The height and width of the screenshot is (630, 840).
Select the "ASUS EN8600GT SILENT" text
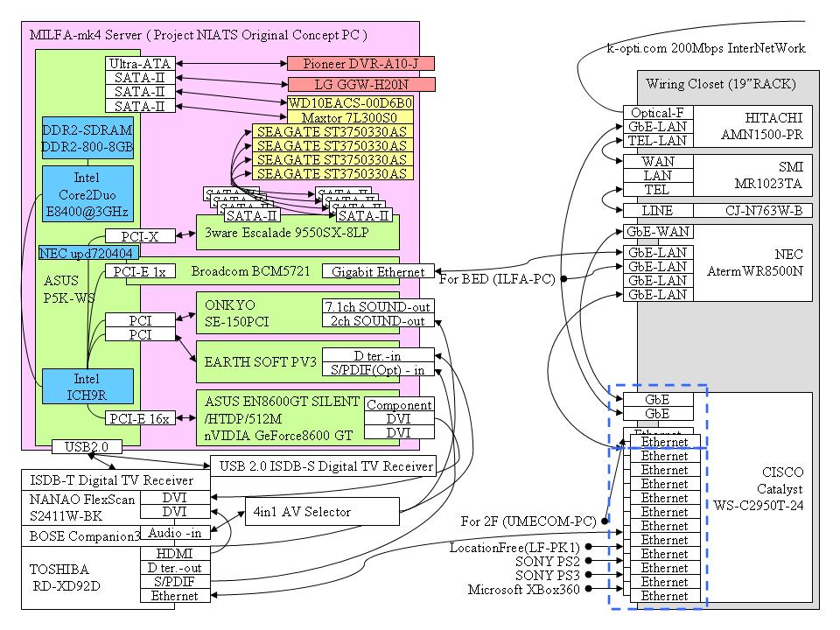coord(282,402)
